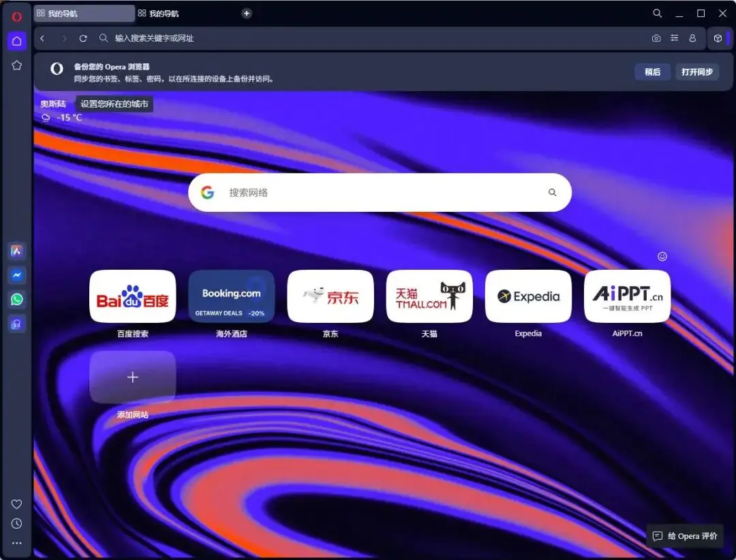
Task: Take a snapshot with the camera icon
Action: click(656, 38)
